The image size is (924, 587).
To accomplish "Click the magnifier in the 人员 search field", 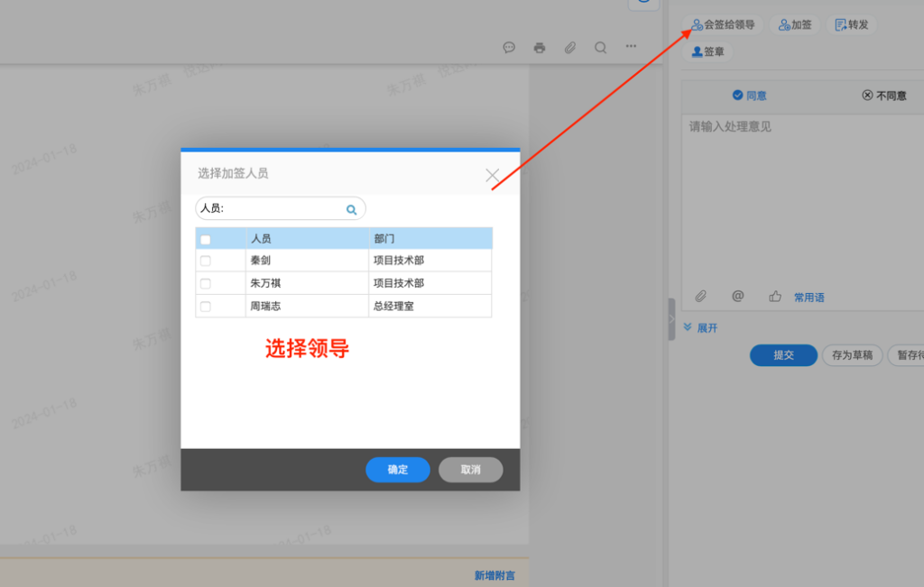I will click(x=351, y=208).
